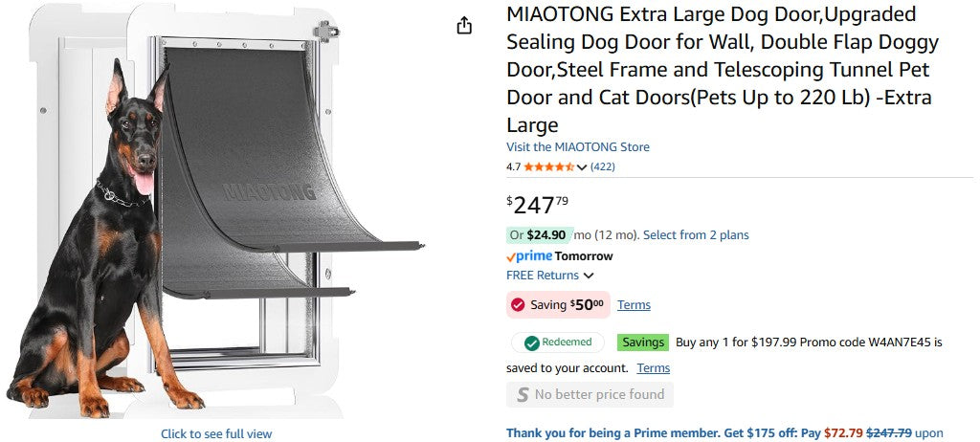Click the star rating icons
This screenshot has width=980, height=442.
coord(548,166)
